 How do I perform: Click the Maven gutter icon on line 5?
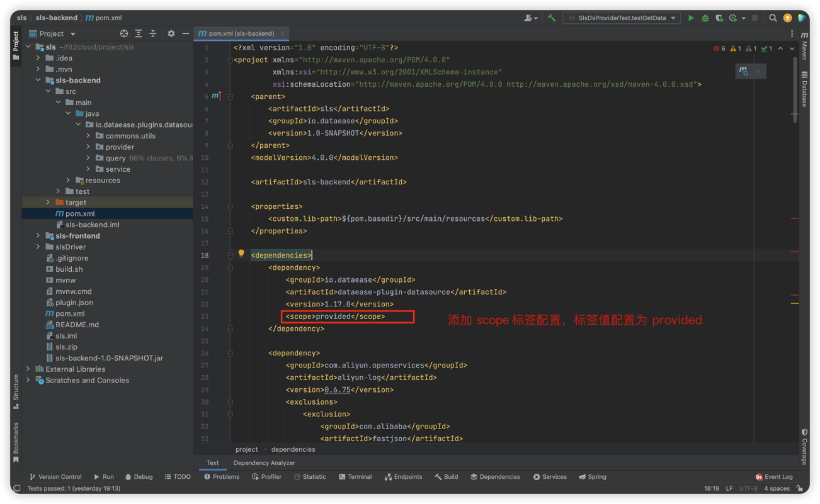click(216, 96)
